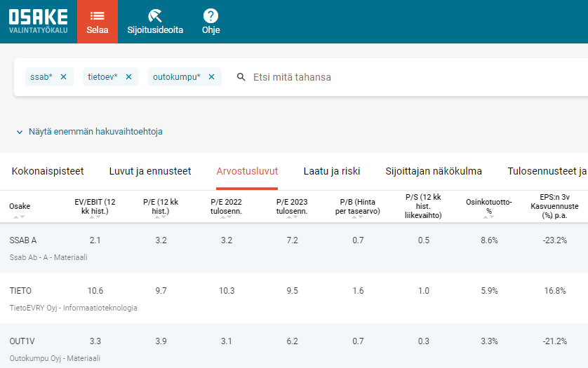The width and height of the screenshot is (588, 368).
Task: Sort by the Osake column
Action: coord(20,207)
